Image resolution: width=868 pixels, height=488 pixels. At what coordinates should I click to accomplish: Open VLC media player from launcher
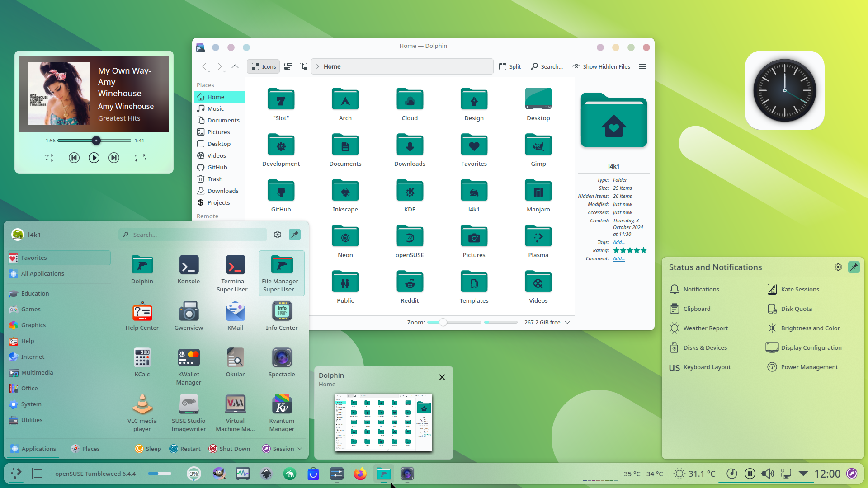click(142, 413)
